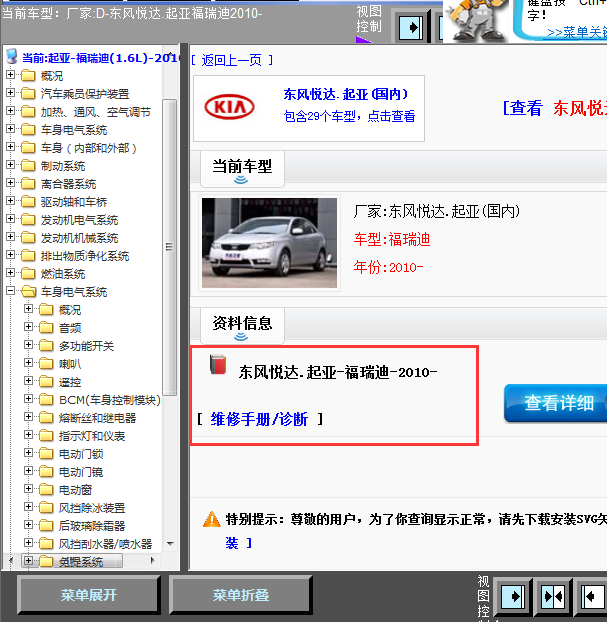This screenshot has height=622, width=607.
Task: Select 遥控 tree item
Action: tap(70, 382)
